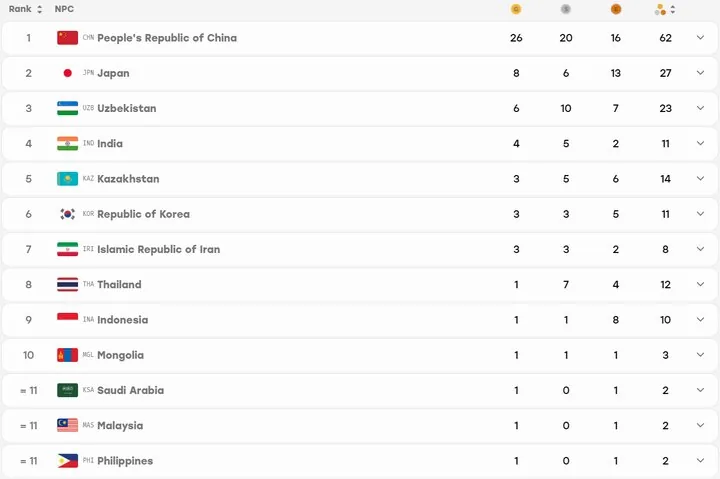Click the Japan flag icon
720x479 pixels.
click(x=68, y=73)
